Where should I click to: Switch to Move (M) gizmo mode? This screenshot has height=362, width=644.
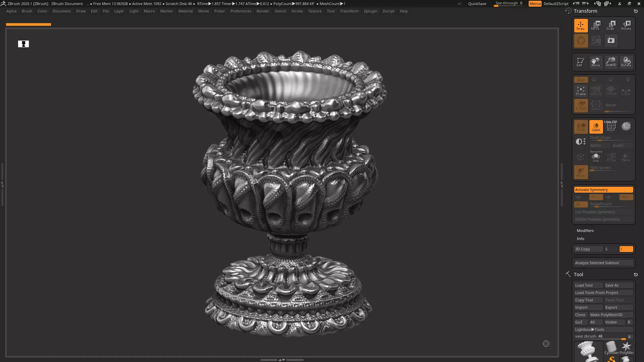(x=596, y=25)
